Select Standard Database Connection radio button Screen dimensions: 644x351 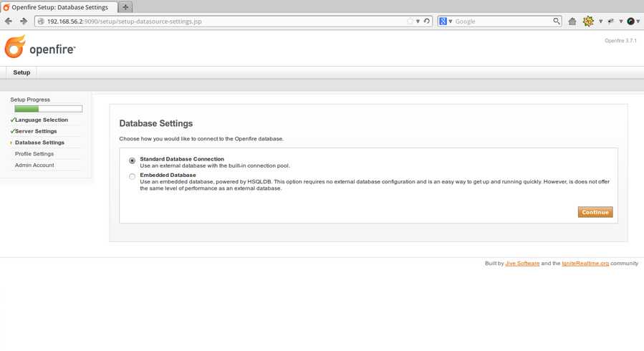(x=132, y=160)
